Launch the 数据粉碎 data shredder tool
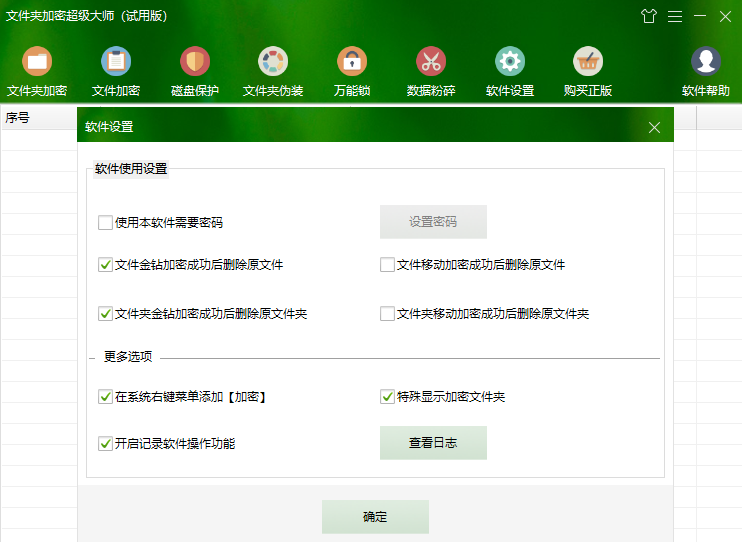Image resolution: width=742 pixels, height=542 pixels. pyautogui.click(x=431, y=62)
